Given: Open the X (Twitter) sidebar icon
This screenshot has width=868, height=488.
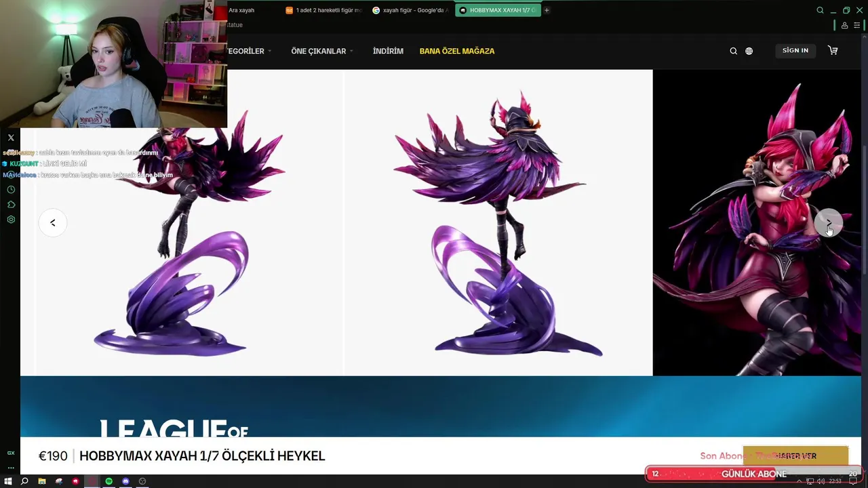Looking at the screenshot, I should pyautogui.click(x=11, y=138).
